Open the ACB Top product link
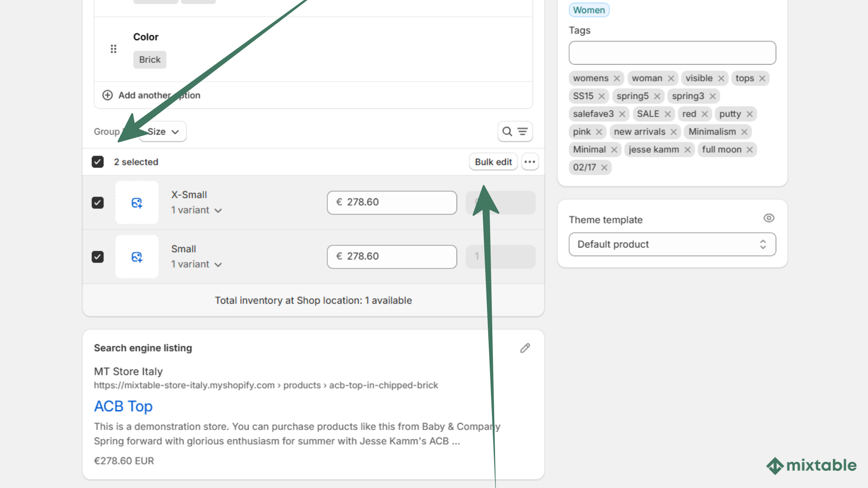The height and width of the screenshot is (488, 868). click(x=123, y=406)
